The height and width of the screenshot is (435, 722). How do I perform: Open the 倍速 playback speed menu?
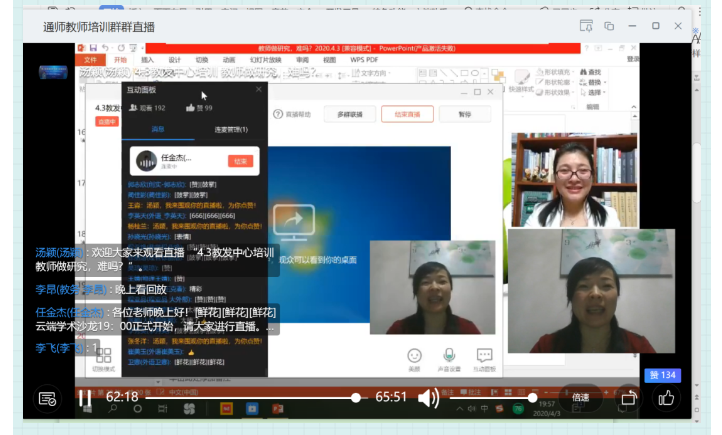[580, 397]
